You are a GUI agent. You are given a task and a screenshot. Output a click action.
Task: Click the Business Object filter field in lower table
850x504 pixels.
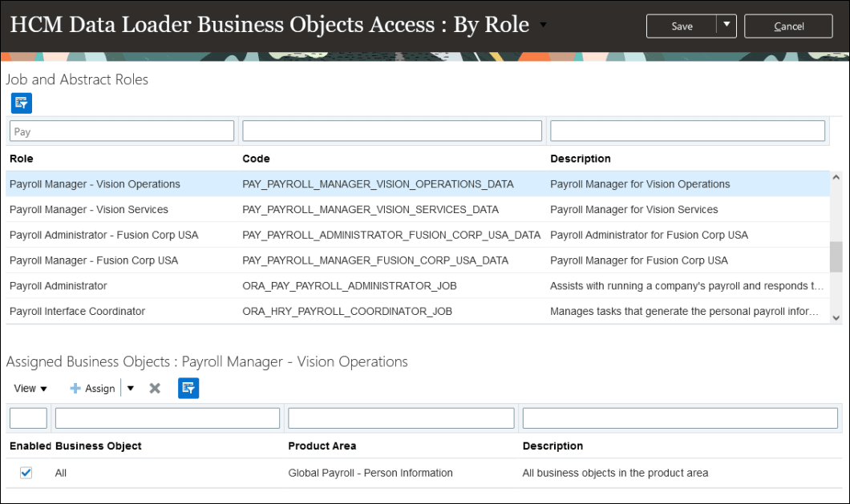[166, 417]
